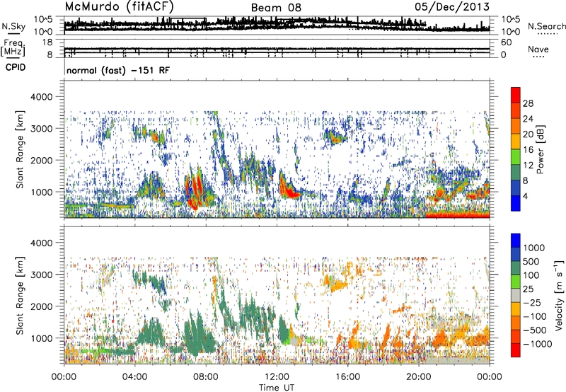Click the "Power [dB]" colorbar title
Image resolution: width=566 pixels, height=392 pixels.
(541, 149)
